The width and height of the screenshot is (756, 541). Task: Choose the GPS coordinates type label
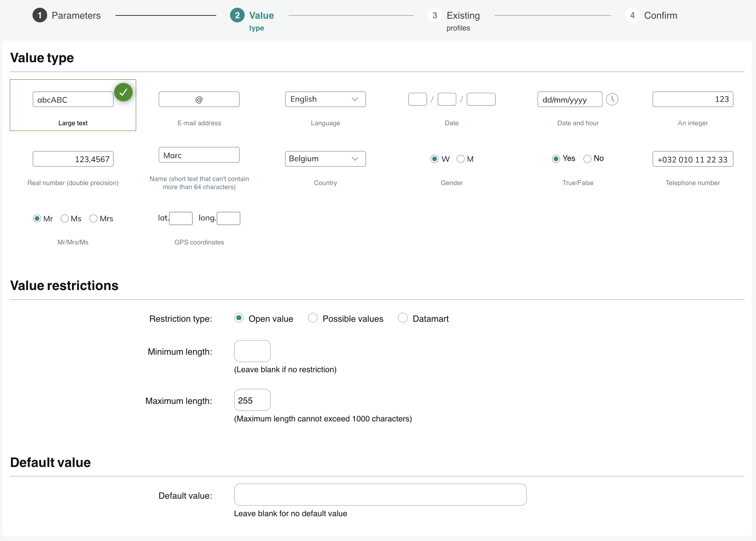199,242
